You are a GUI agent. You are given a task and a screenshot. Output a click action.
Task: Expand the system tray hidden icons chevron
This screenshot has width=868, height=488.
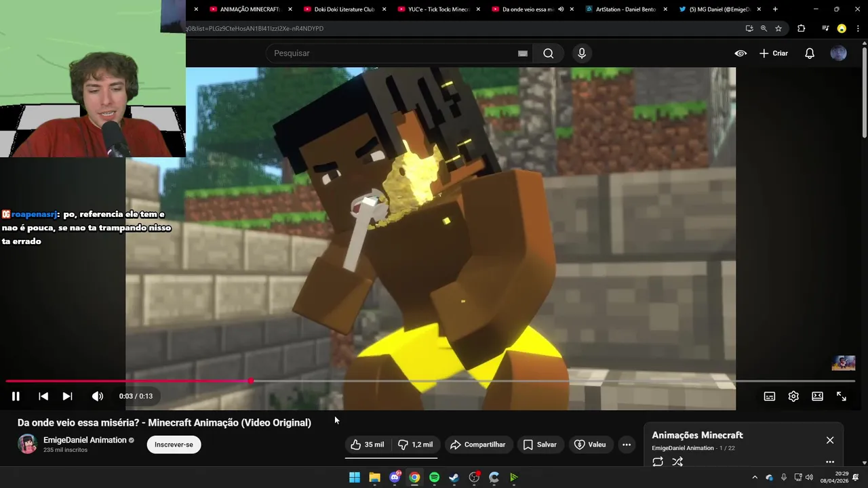[x=755, y=478]
